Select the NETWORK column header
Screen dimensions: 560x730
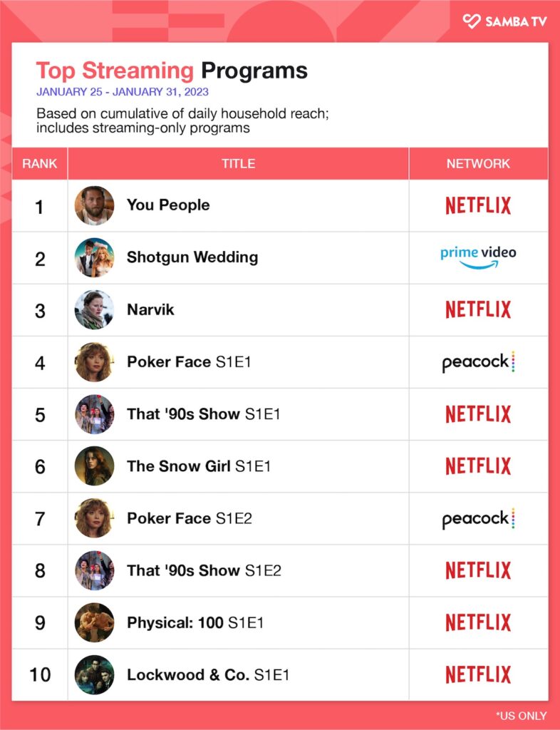(x=478, y=163)
